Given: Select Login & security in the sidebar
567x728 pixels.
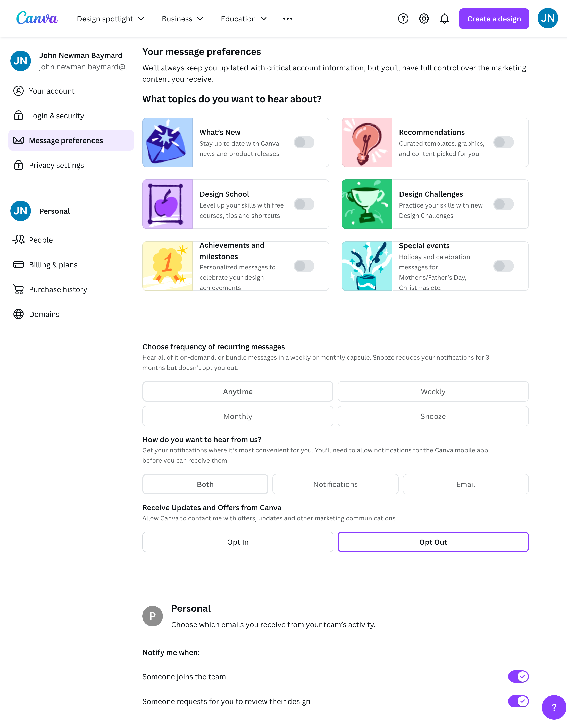Looking at the screenshot, I should (56, 116).
